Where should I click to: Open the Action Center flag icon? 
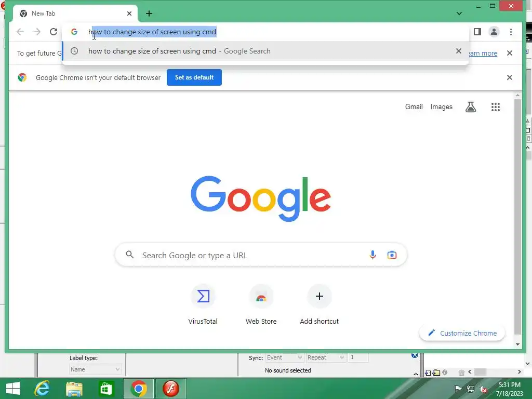pyautogui.click(x=457, y=389)
